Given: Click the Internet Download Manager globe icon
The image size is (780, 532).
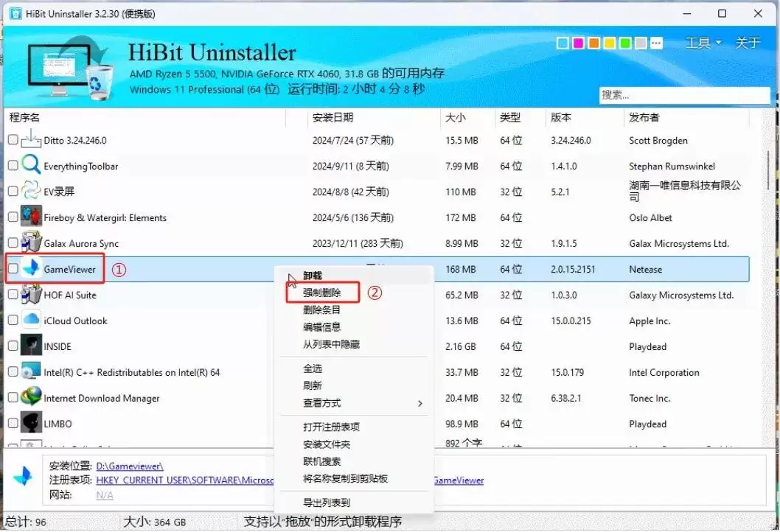Looking at the screenshot, I should click(x=31, y=397).
